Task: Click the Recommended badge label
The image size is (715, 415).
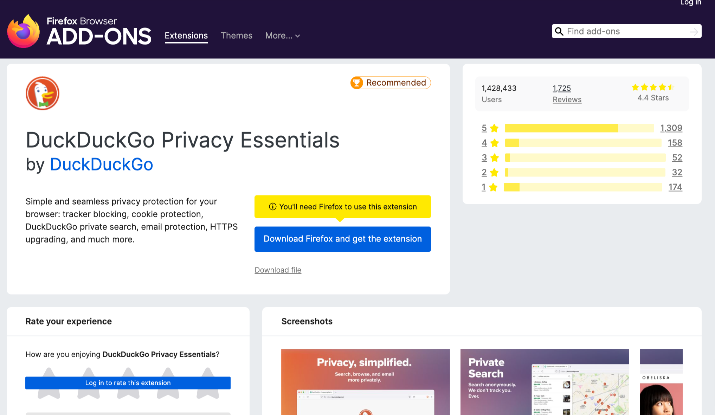Action: point(396,83)
